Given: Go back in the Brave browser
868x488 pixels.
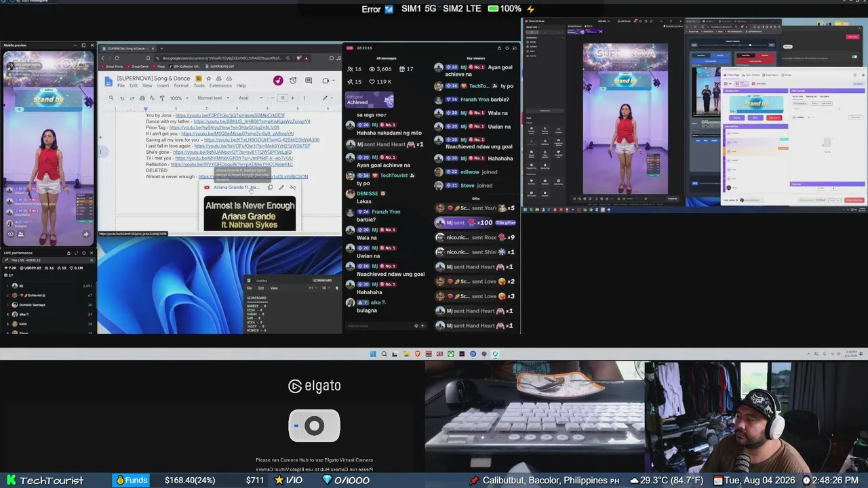Looking at the screenshot, I should pos(103,58).
